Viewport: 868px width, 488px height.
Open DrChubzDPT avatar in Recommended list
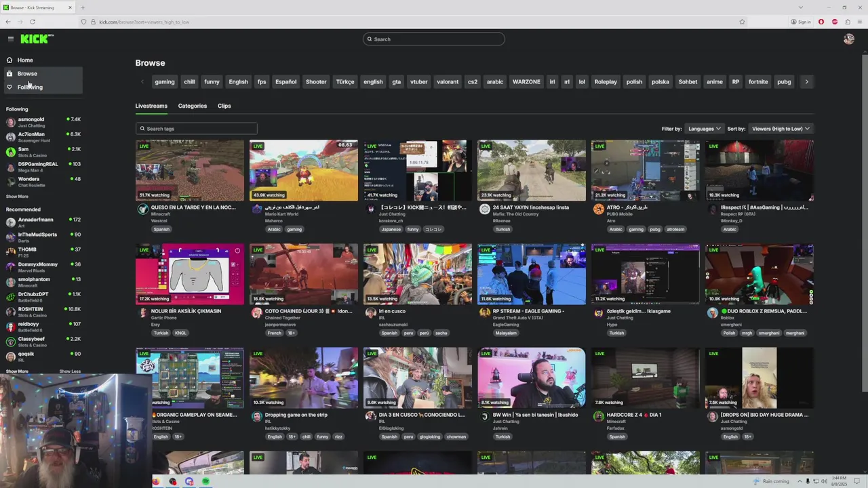click(10, 297)
